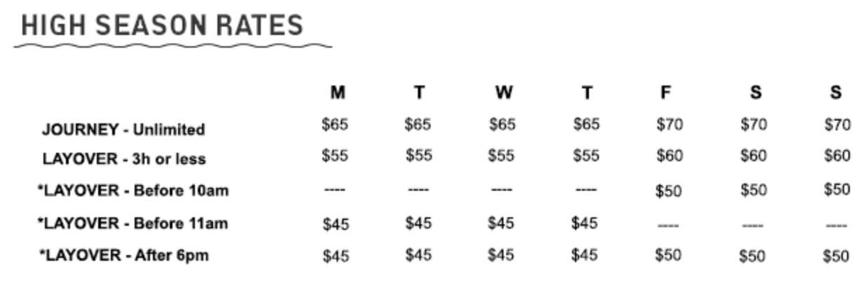Click Friday's $50 After 6pm rate

click(x=668, y=255)
